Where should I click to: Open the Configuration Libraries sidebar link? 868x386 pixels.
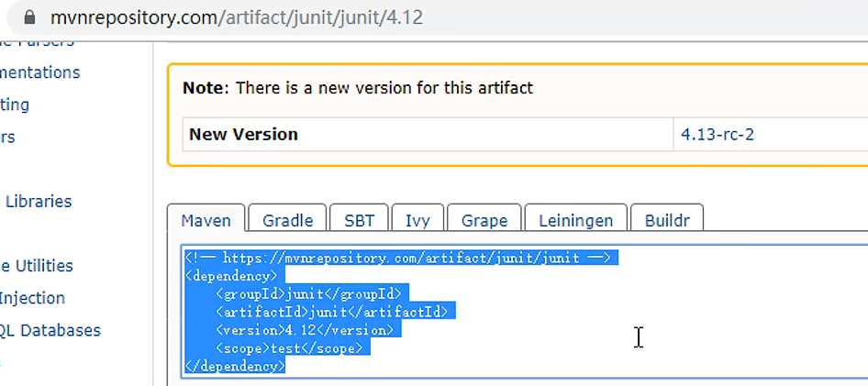(x=38, y=201)
